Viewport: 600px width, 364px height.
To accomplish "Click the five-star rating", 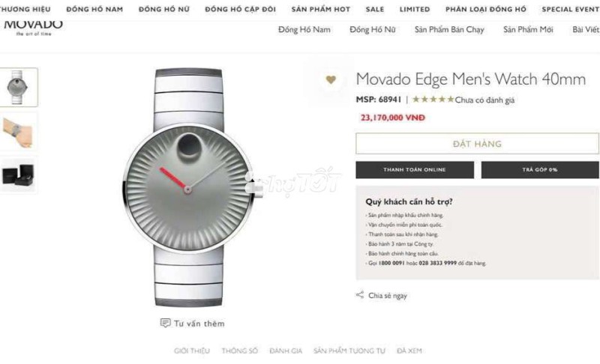I will coord(433,100).
